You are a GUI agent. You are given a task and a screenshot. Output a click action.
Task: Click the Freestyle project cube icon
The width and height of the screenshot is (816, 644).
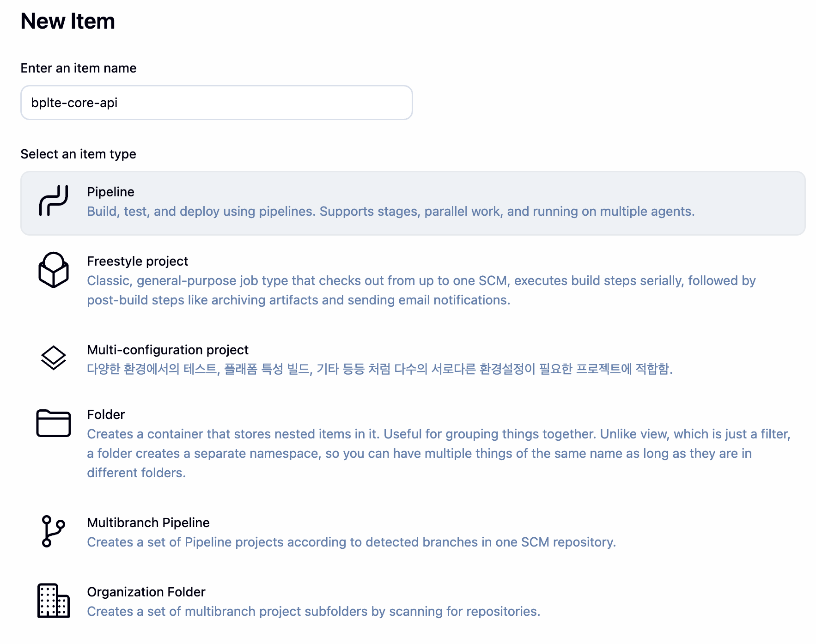[53, 269]
